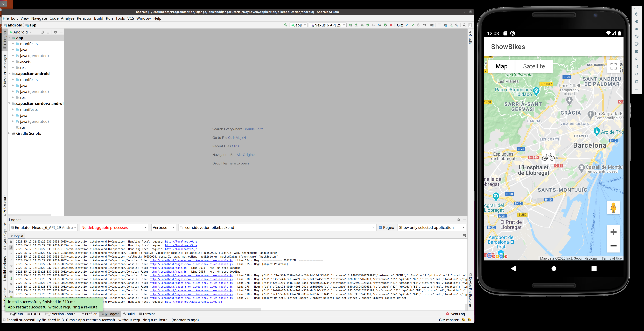This screenshot has height=331, width=644.
Task: Open the app run configuration dropdown
Action: coord(298,25)
